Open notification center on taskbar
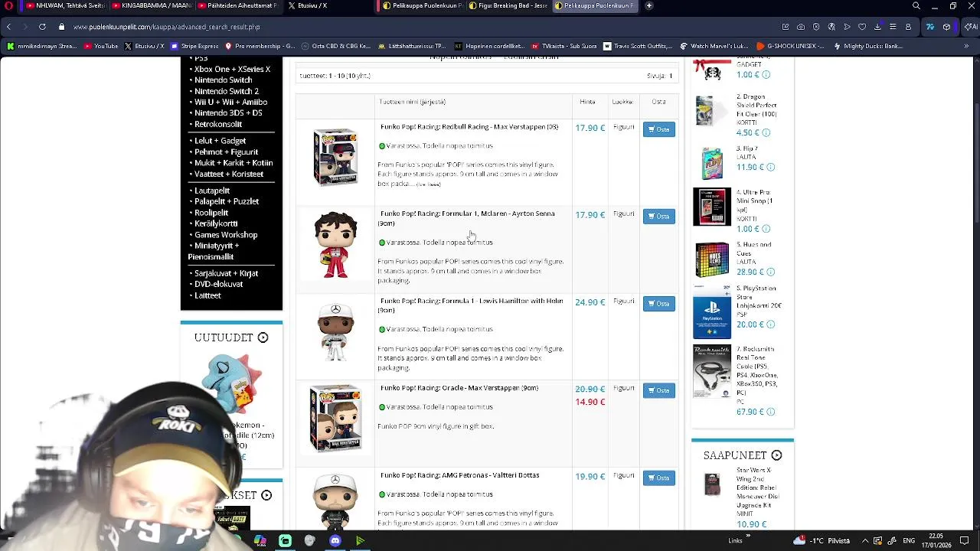980x551 pixels. tap(966, 541)
